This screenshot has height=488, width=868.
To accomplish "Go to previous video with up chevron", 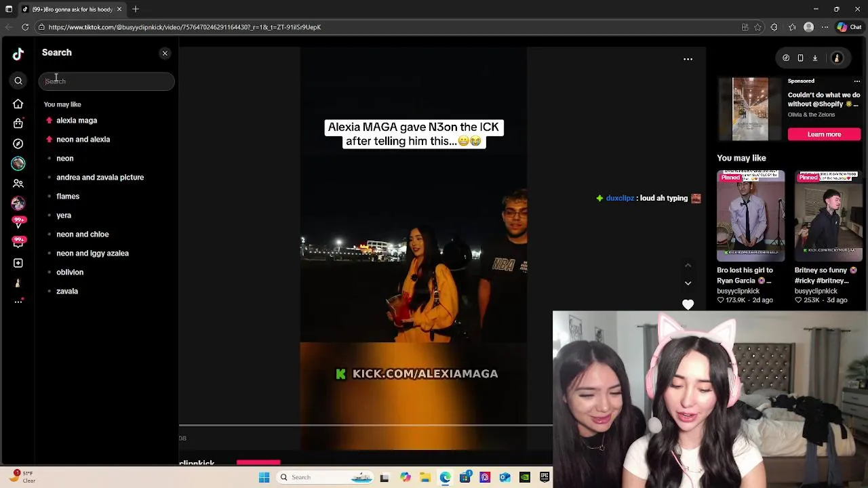I will pos(688,266).
